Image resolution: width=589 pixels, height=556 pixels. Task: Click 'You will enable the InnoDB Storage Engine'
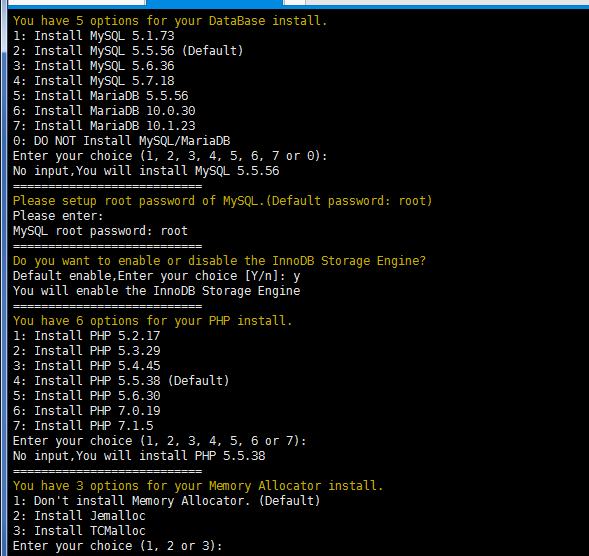click(x=156, y=291)
